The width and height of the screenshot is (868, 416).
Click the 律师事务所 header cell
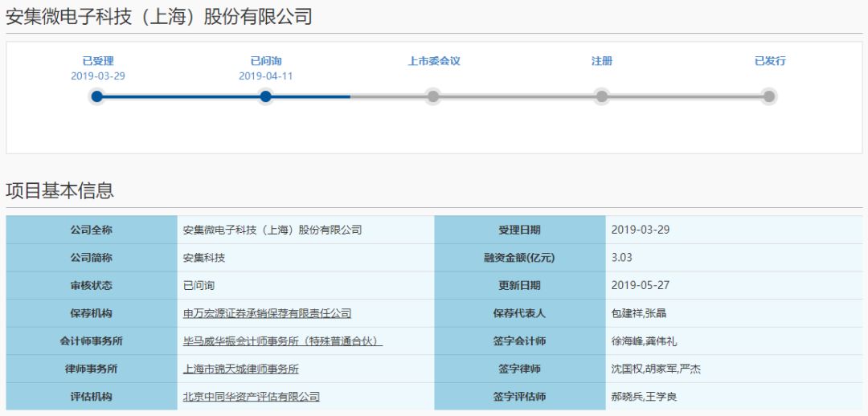click(92, 369)
